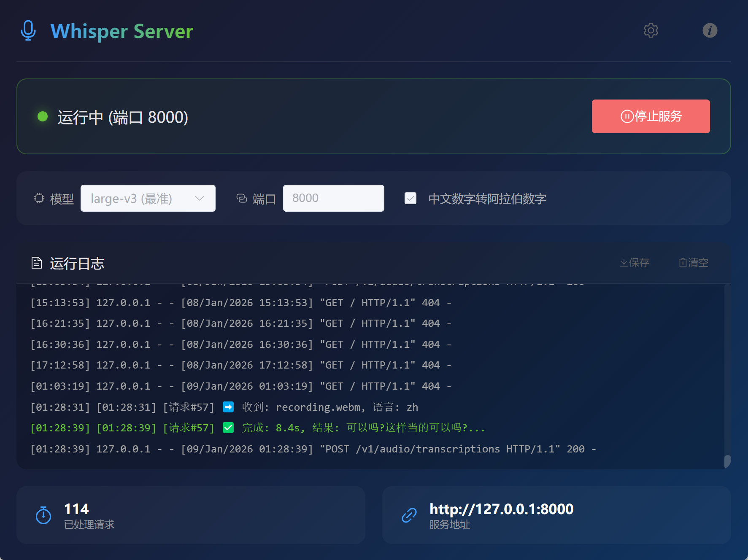Click the Whisper Server title

(x=122, y=31)
